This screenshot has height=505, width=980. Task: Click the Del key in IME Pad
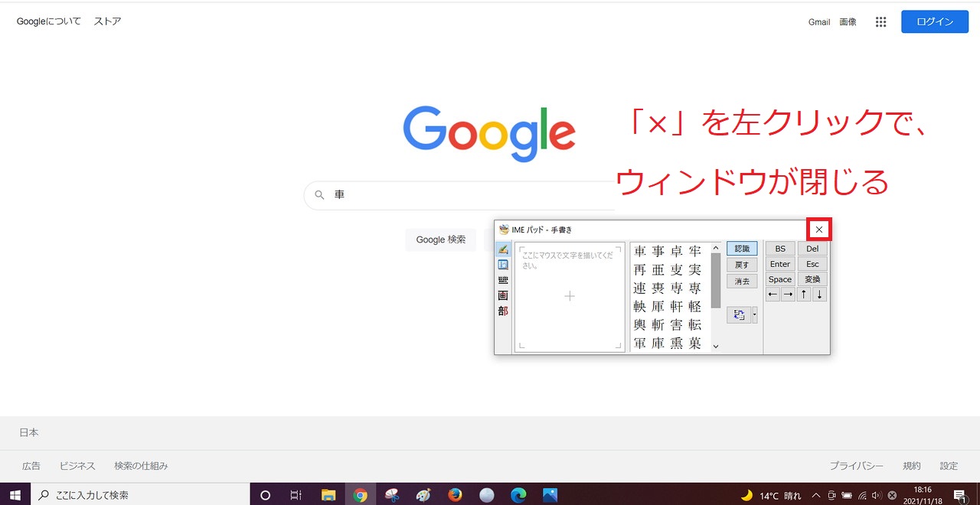click(812, 249)
